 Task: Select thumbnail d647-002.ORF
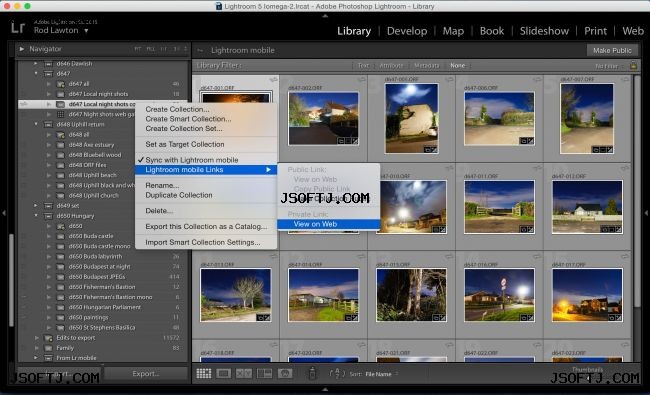323,118
